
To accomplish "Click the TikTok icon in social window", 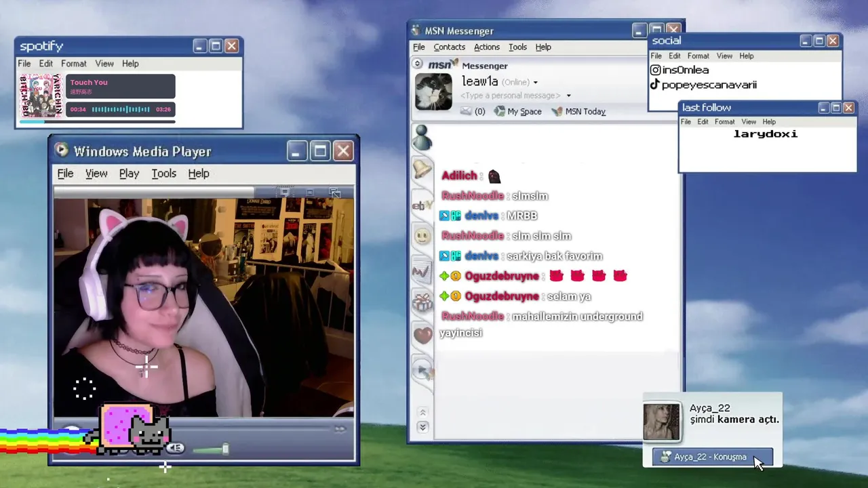I will coord(655,85).
